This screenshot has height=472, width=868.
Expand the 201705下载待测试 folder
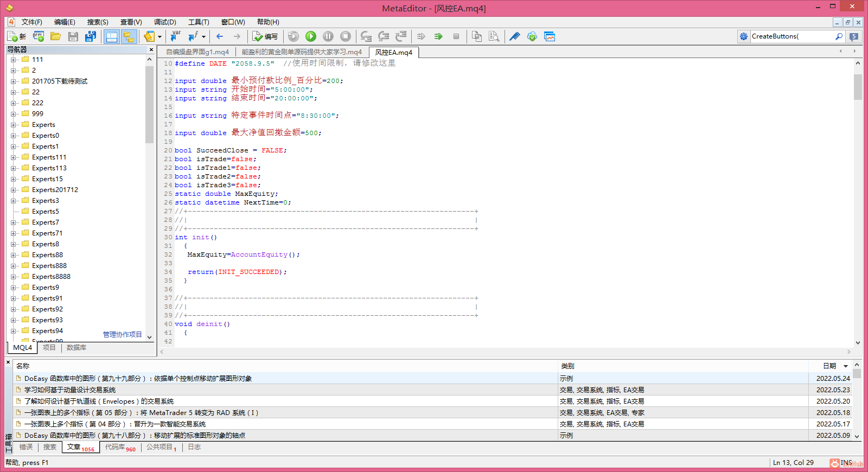click(13, 81)
